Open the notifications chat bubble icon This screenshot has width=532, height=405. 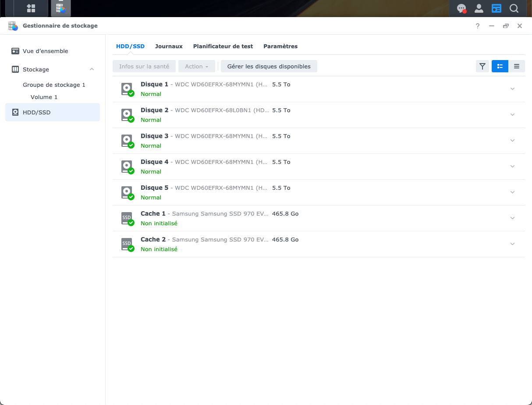pos(461,8)
